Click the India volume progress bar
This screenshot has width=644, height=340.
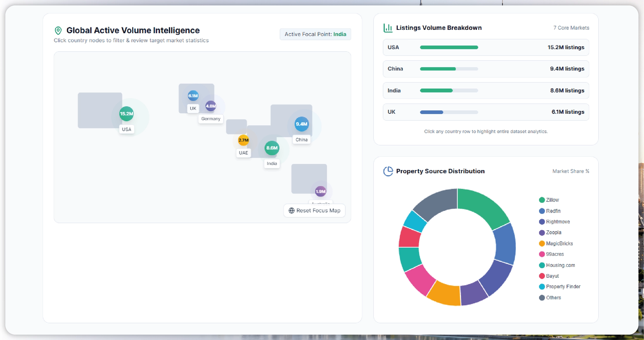tap(449, 91)
